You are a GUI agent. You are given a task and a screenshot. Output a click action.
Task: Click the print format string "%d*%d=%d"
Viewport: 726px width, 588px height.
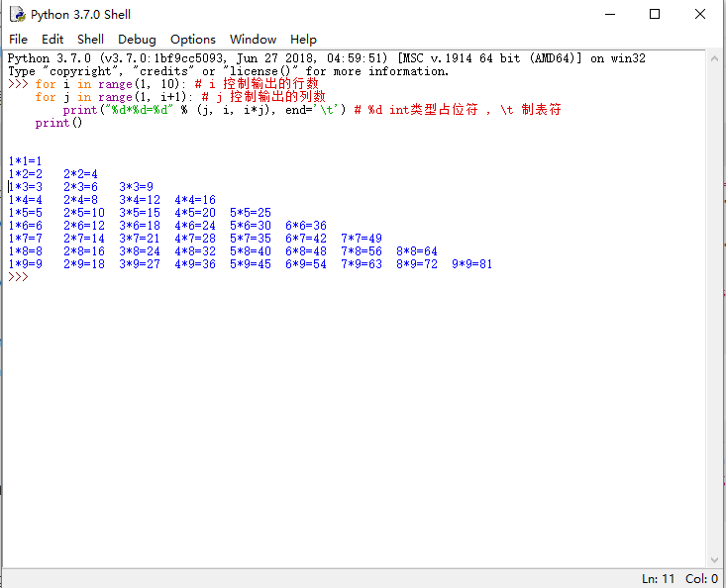[140, 110]
